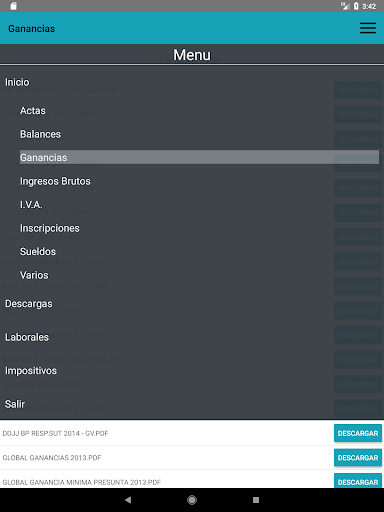
Task: Select highlighted Ganancias submenu item
Action: click(199, 157)
